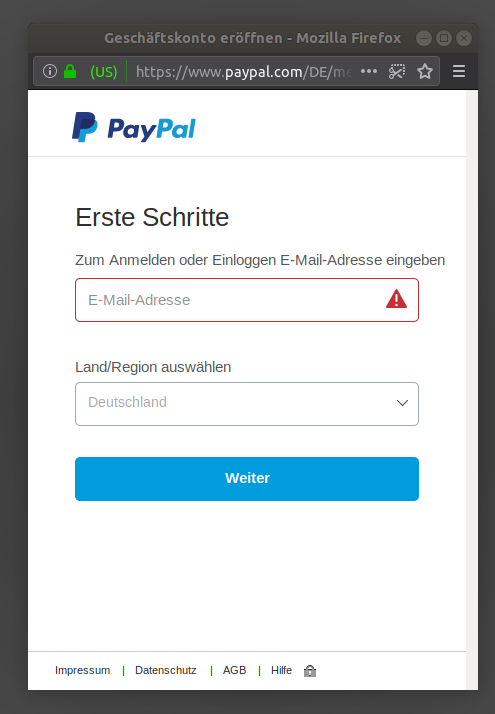Show certificate details via the (US) label
This screenshot has height=714, width=495.
(x=104, y=71)
